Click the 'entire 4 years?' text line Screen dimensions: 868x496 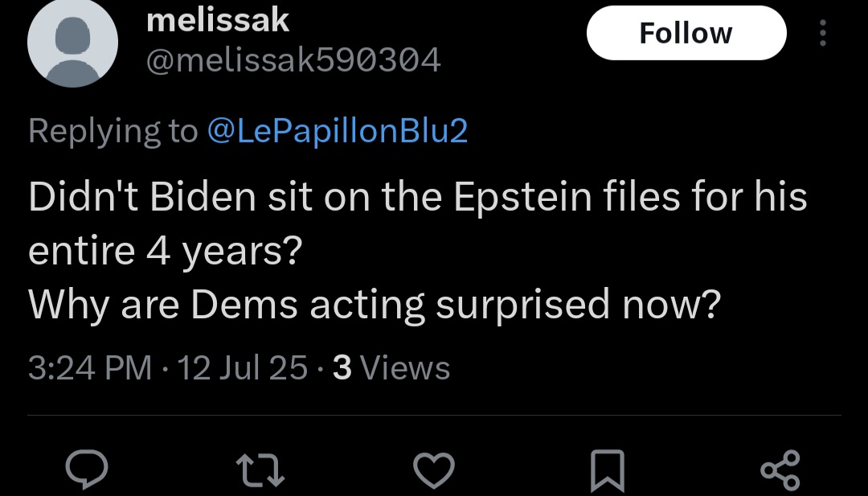tap(165, 251)
